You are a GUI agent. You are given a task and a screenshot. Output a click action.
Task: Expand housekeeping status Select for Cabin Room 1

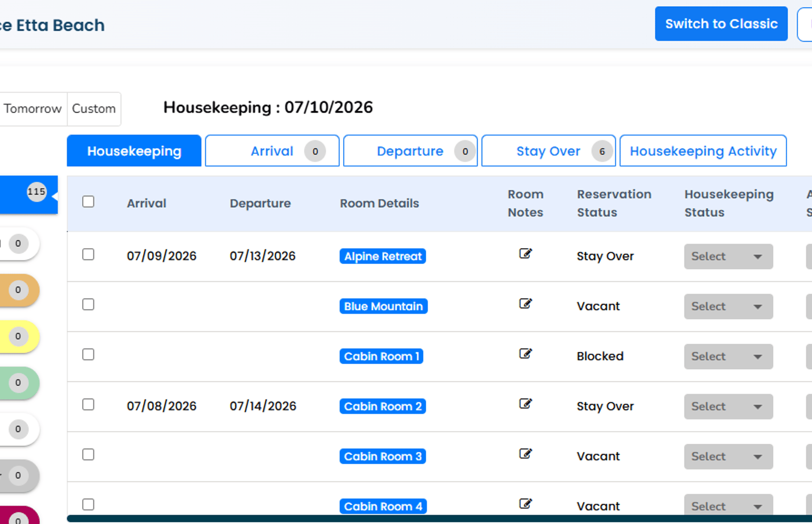(x=728, y=356)
